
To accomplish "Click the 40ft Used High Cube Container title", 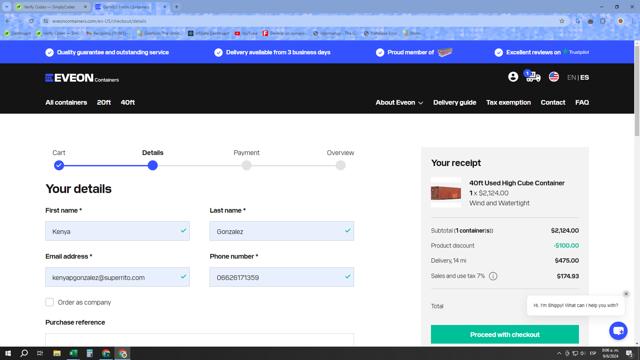I will (x=517, y=183).
